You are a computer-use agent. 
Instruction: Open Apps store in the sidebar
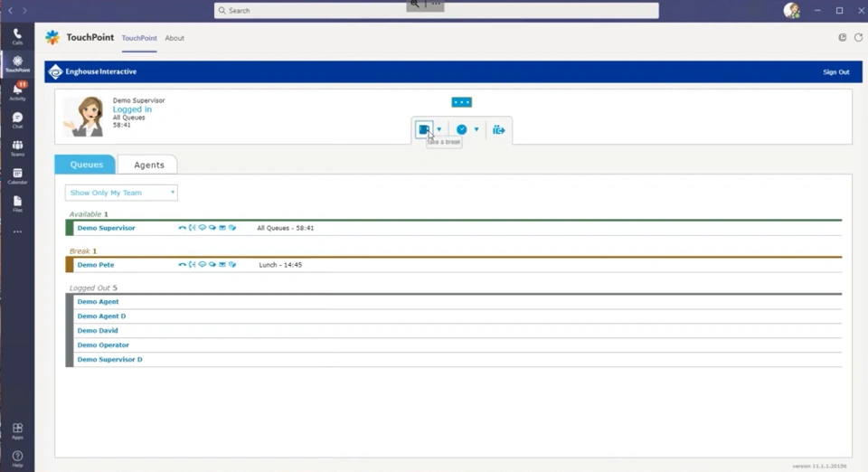17,431
